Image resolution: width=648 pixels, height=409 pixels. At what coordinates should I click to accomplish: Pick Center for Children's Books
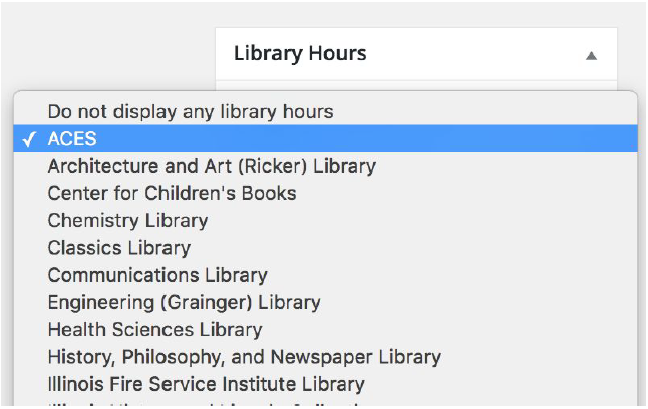pyautogui.click(x=171, y=193)
